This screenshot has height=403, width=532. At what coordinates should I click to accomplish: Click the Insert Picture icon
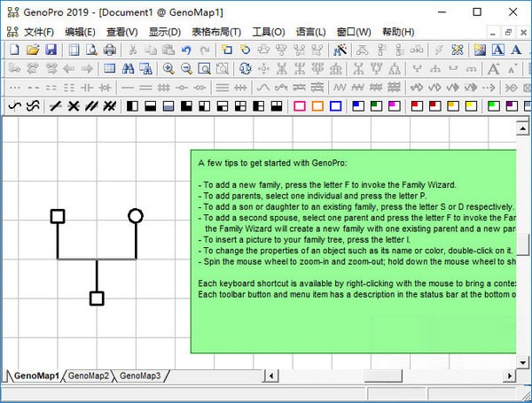(x=480, y=50)
